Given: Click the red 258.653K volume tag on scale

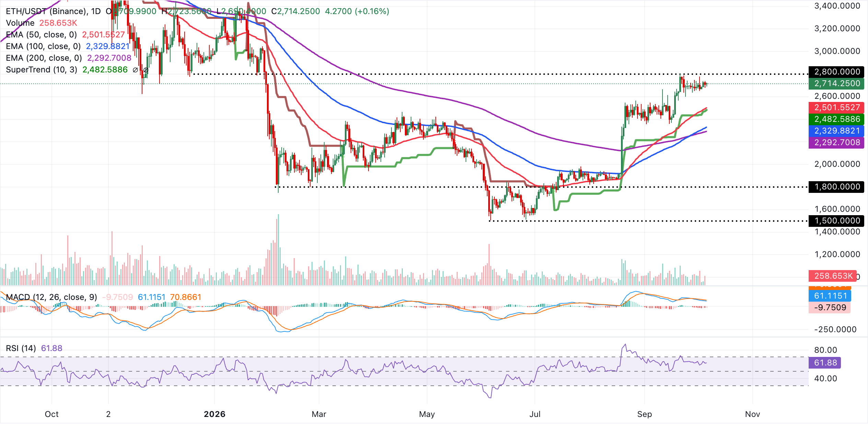Looking at the screenshot, I should click(833, 276).
